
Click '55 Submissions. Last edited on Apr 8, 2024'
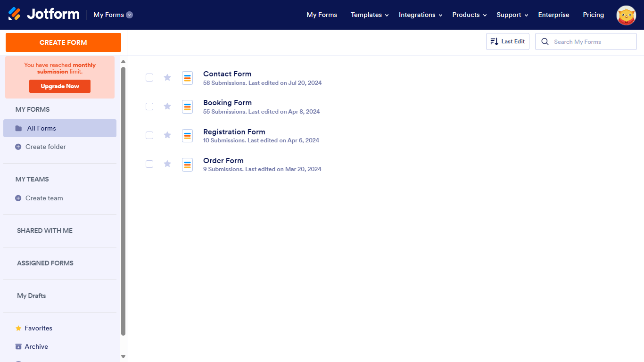(x=262, y=112)
